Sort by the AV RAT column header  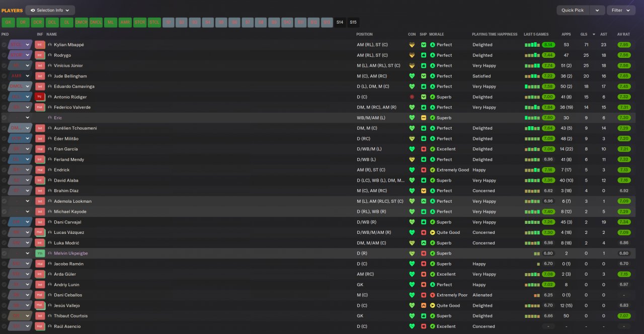[624, 34]
